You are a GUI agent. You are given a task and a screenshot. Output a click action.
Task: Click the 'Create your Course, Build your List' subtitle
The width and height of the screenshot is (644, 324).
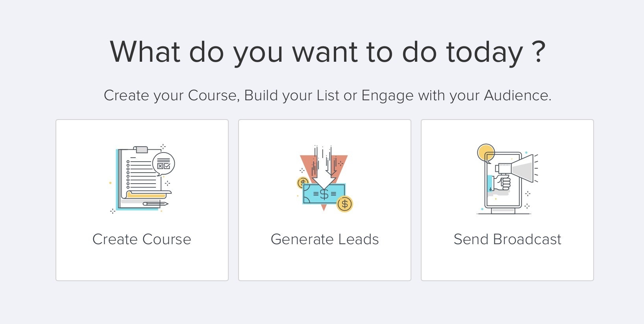[328, 96]
